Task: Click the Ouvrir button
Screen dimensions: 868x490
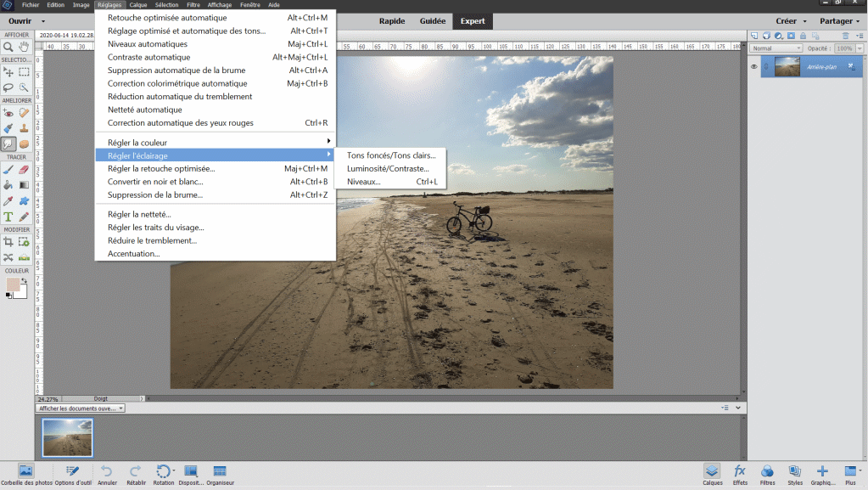Action: (x=24, y=21)
